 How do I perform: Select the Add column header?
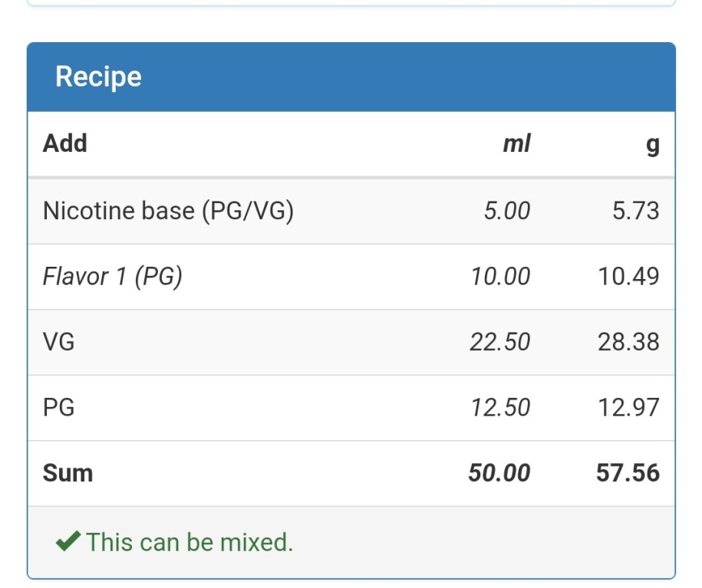point(65,143)
